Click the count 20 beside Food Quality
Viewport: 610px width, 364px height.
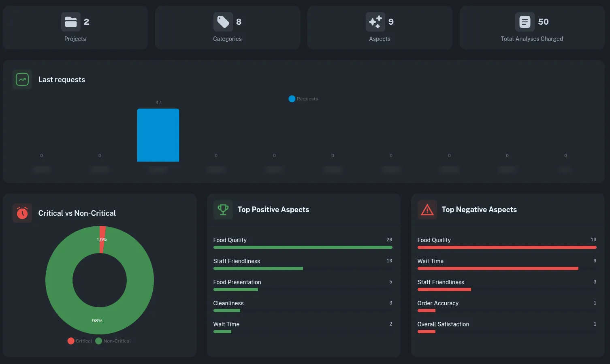coord(389,240)
